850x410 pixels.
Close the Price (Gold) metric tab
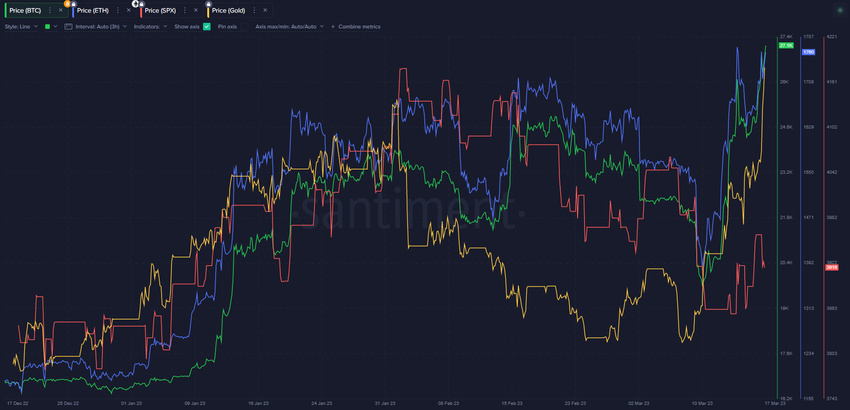[x=264, y=10]
